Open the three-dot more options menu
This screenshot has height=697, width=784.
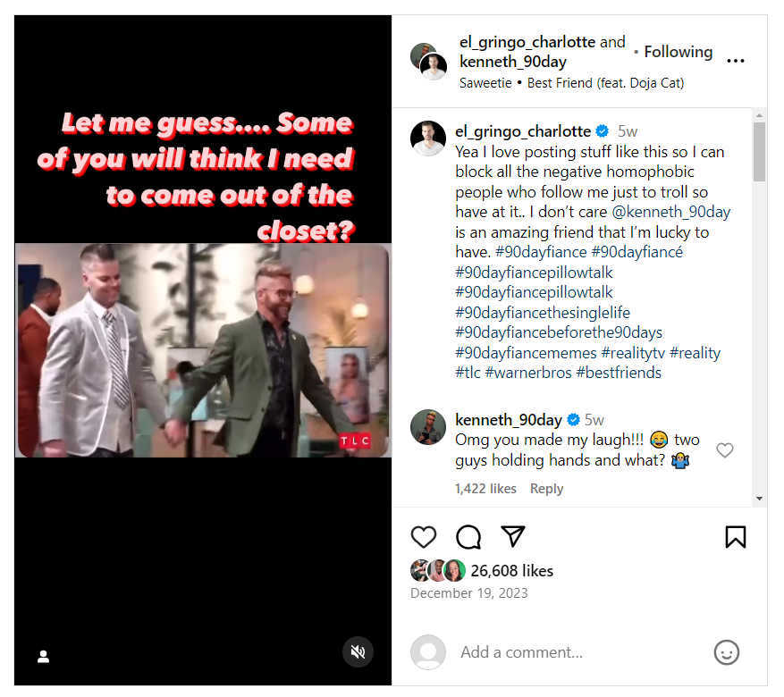click(736, 61)
